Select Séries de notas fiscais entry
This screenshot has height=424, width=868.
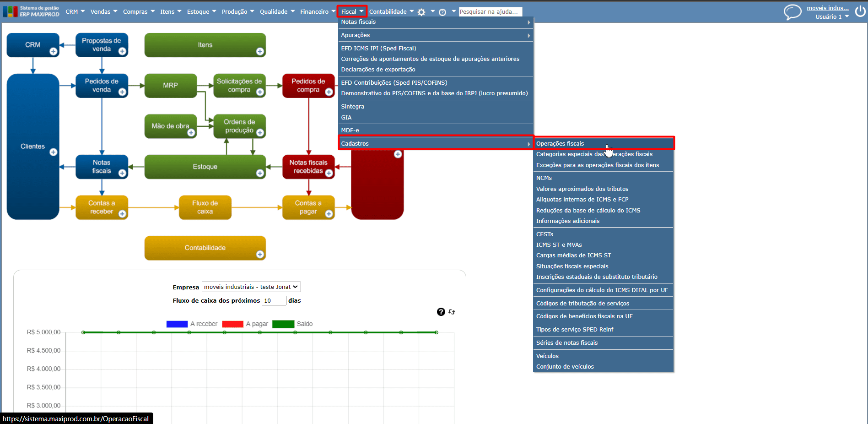[567, 343]
